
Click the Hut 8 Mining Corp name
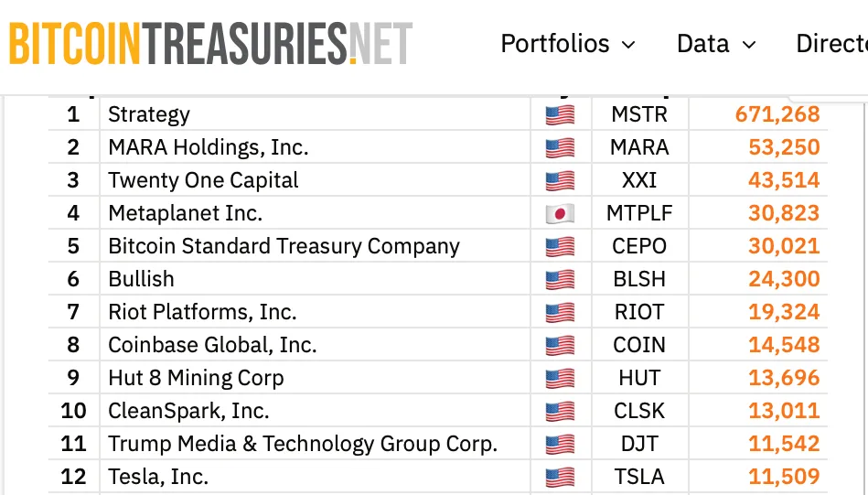pos(196,379)
